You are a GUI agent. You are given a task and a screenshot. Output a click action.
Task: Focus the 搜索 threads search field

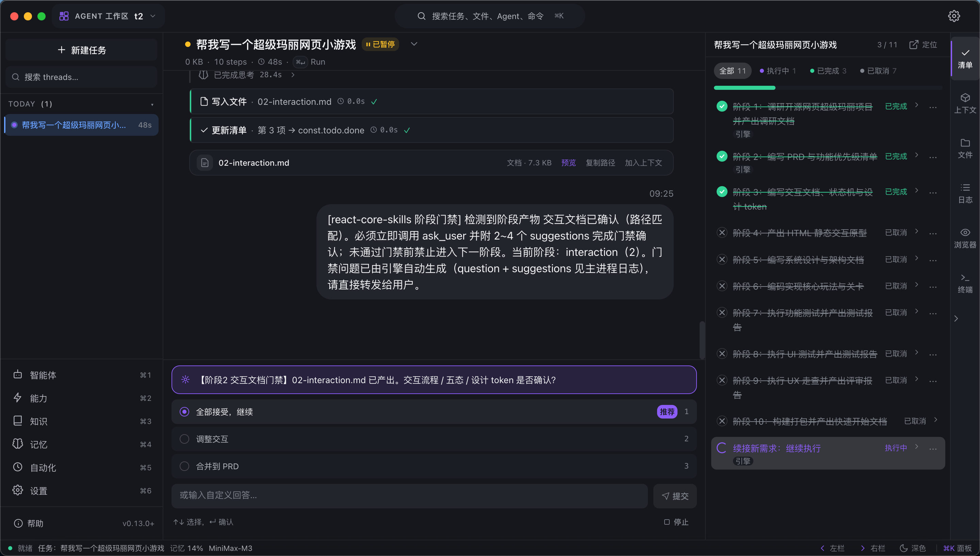pos(81,77)
